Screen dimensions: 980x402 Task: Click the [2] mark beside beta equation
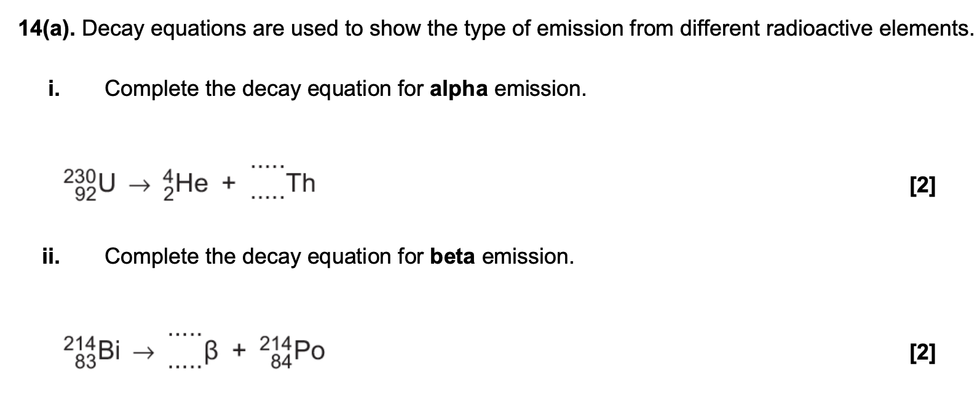[923, 353]
